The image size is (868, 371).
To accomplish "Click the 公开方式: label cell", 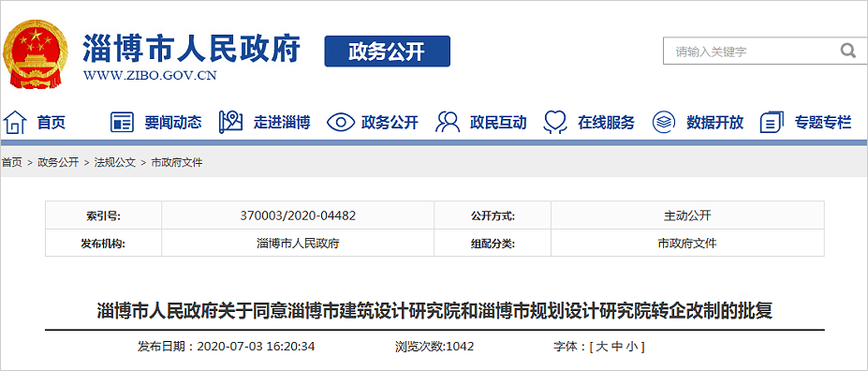I will coord(493,215).
